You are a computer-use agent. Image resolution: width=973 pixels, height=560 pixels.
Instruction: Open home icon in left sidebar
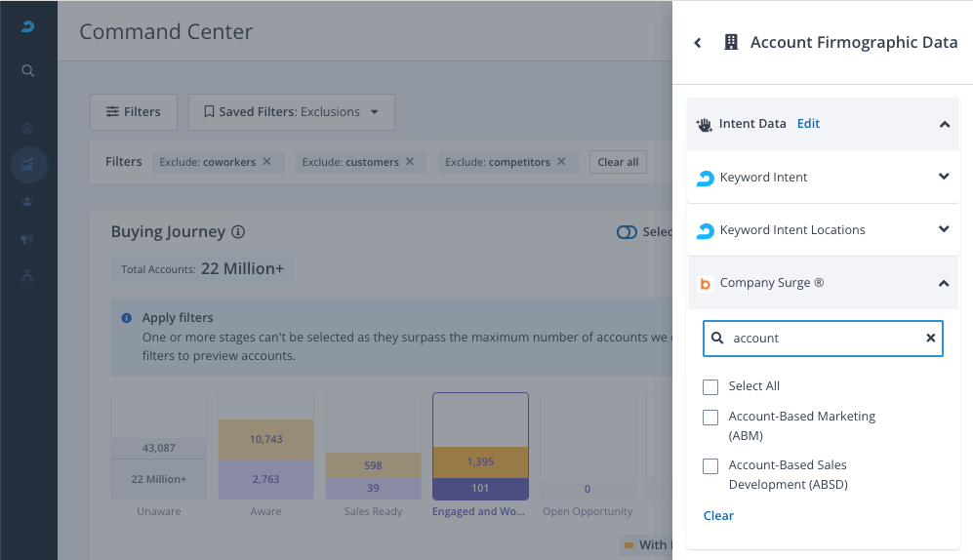click(28, 128)
